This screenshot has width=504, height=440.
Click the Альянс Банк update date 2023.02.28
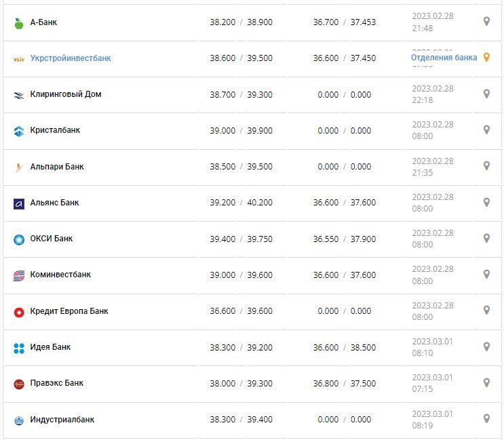tap(432, 197)
